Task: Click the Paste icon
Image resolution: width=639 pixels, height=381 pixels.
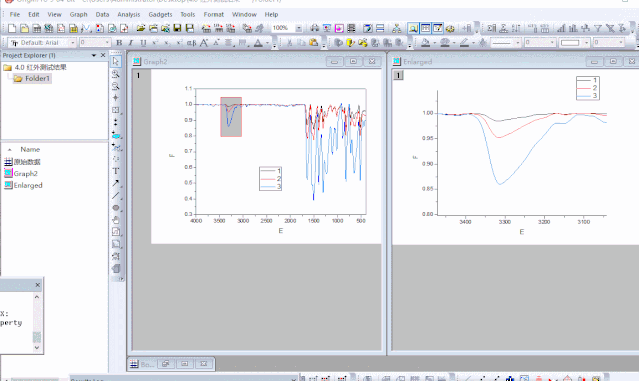Action: 313,42
